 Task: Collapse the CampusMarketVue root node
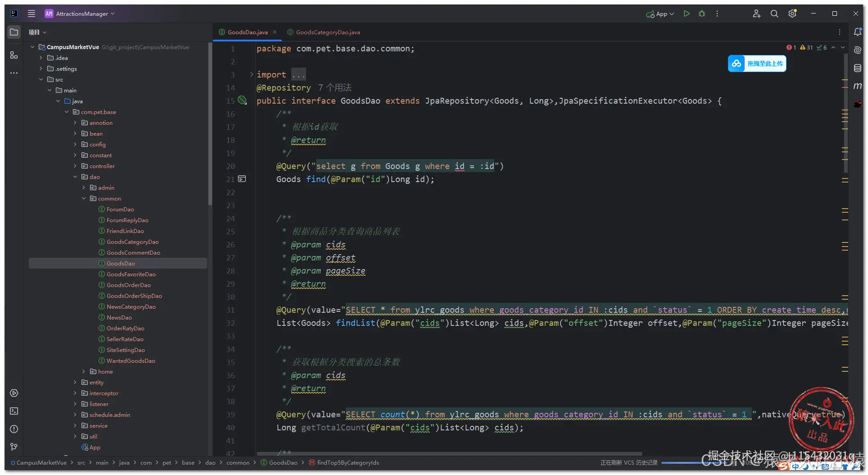coord(32,47)
